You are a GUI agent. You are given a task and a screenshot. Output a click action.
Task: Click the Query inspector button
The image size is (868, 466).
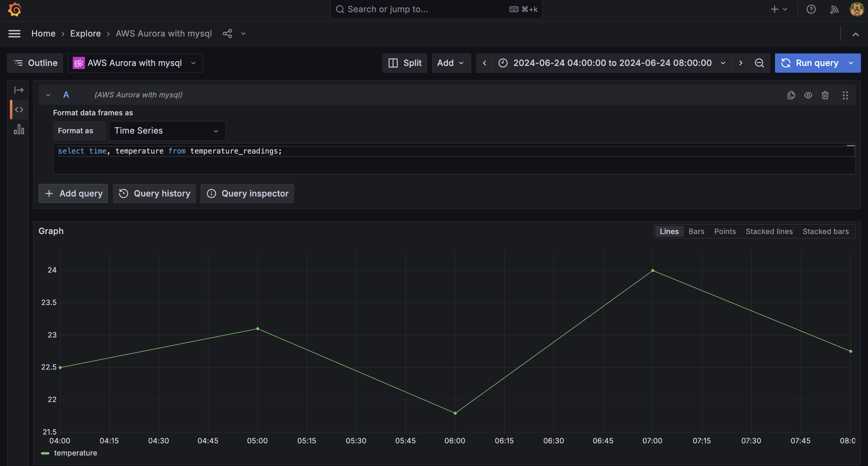(x=247, y=194)
